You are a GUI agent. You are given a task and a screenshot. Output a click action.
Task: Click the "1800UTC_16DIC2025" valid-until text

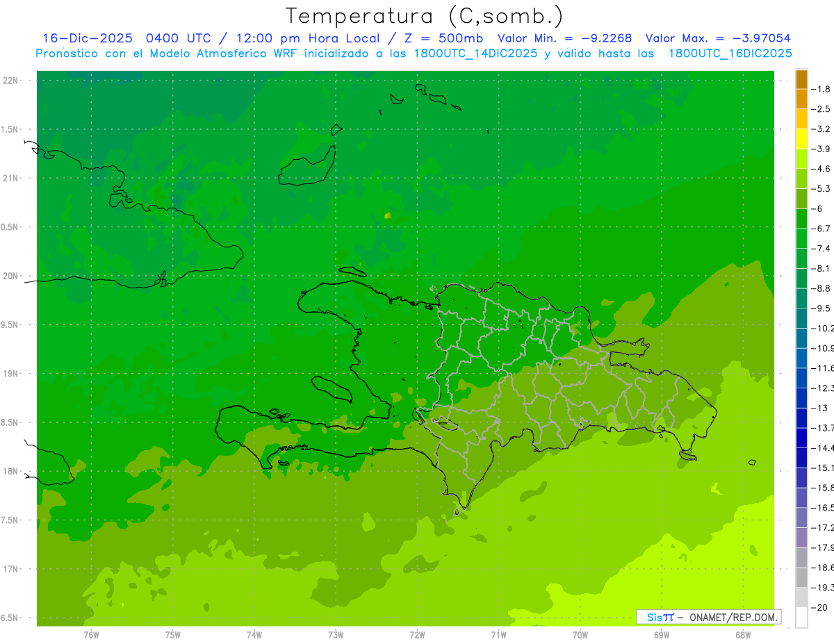coord(730,53)
